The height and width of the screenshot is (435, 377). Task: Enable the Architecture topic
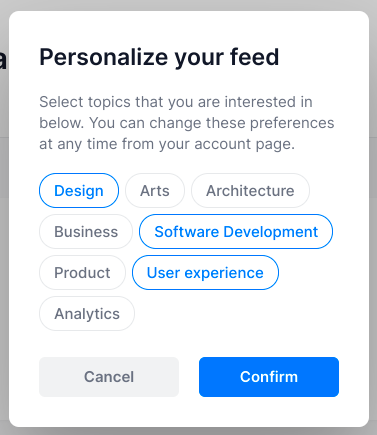point(250,191)
